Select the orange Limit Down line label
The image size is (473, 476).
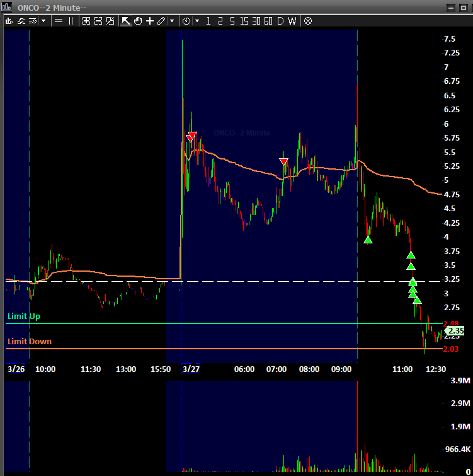click(30, 341)
